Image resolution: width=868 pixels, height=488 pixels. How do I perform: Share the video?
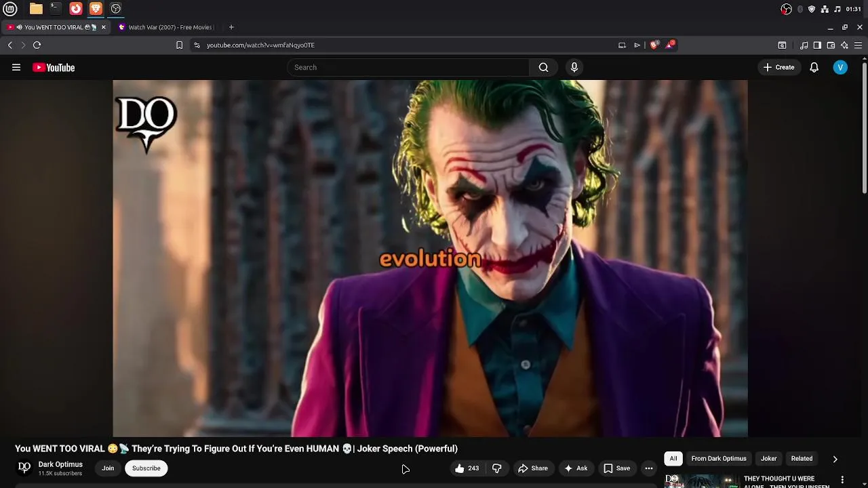pyautogui.click(x=532, y=468)
